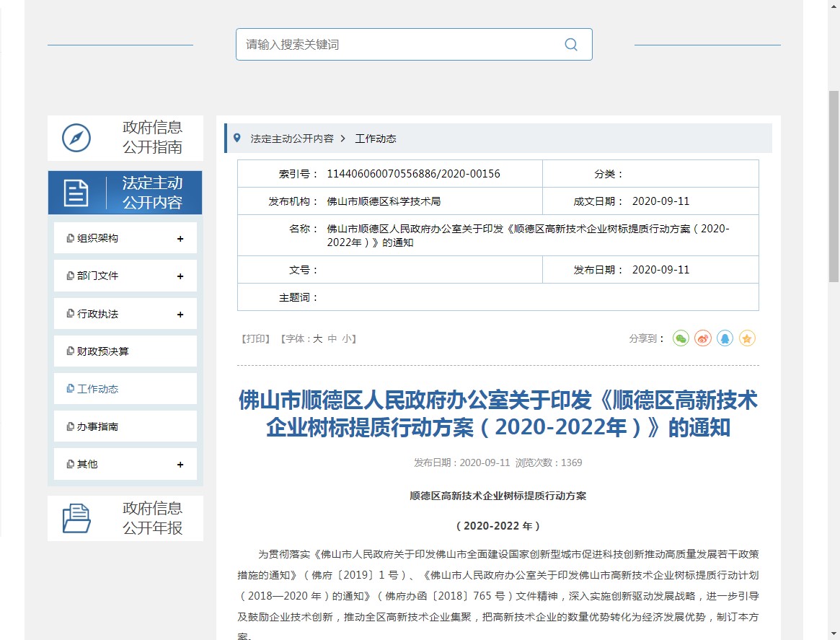
Task: Click the page icon beside 办事指南
Action: point(70,426)
